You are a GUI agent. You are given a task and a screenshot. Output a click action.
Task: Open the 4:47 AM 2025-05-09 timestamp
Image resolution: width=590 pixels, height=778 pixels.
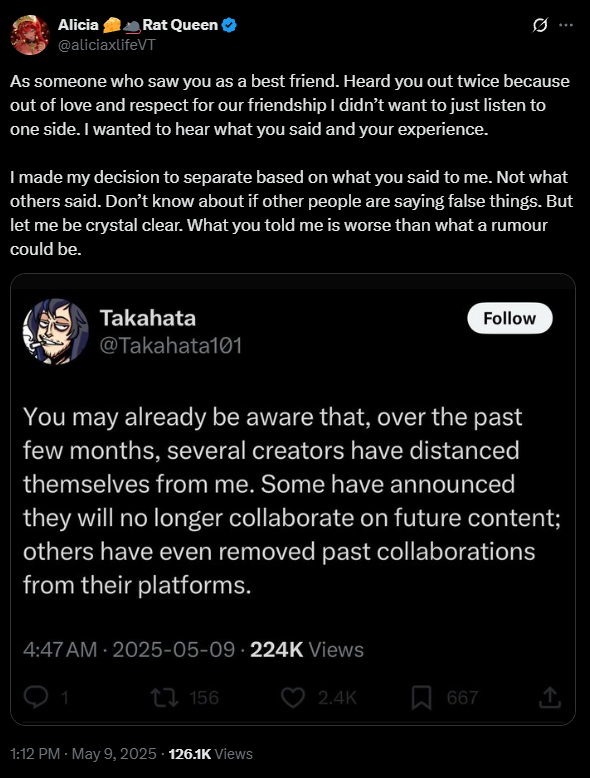point(129,649)
